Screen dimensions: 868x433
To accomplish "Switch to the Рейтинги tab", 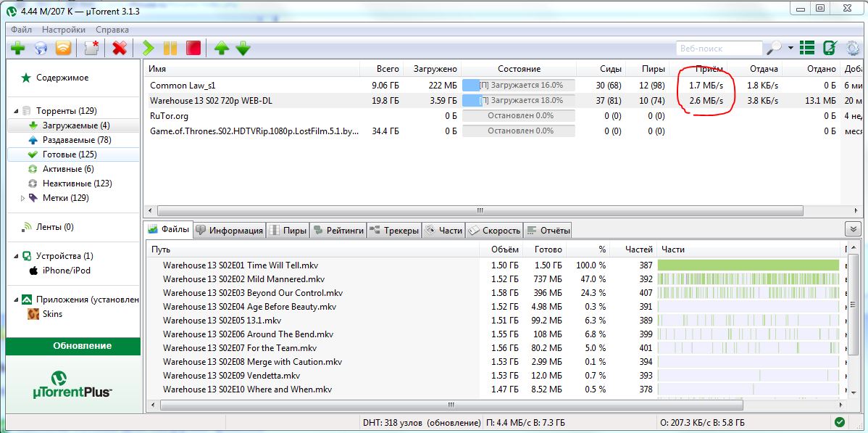I will (x=338, y=231).
